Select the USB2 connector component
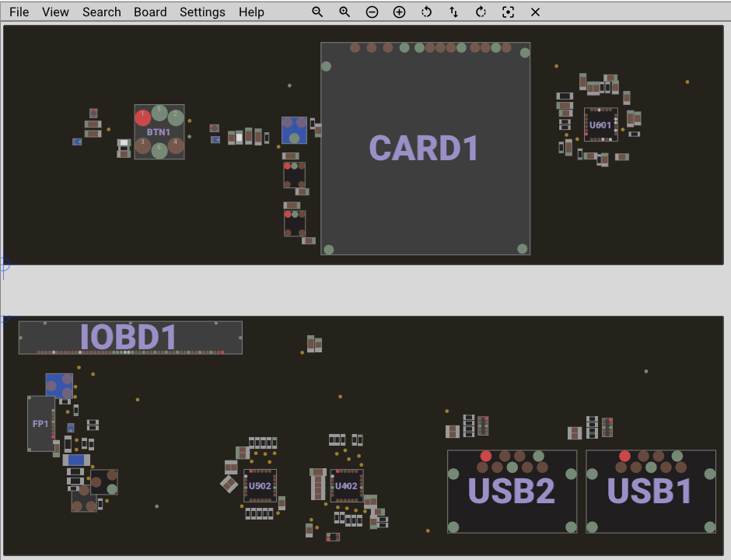The width and height of the screenshot is (731, 560). (512, 492)
